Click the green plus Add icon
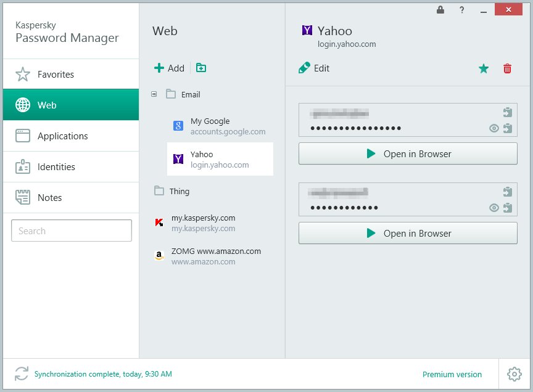Viewport: 533px width, 392px height. 159,68
